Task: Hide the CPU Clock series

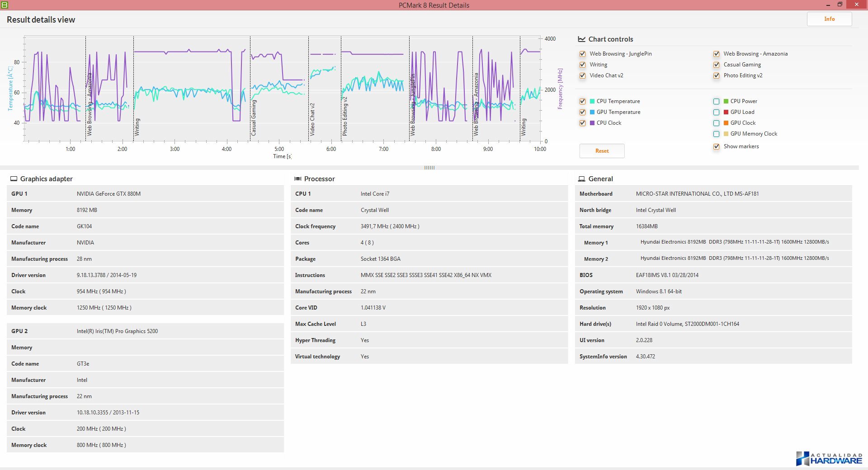Action: click(582, 123)
